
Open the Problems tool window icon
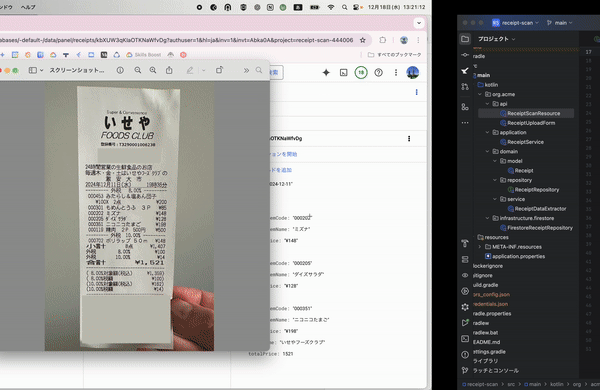(465, 355)
